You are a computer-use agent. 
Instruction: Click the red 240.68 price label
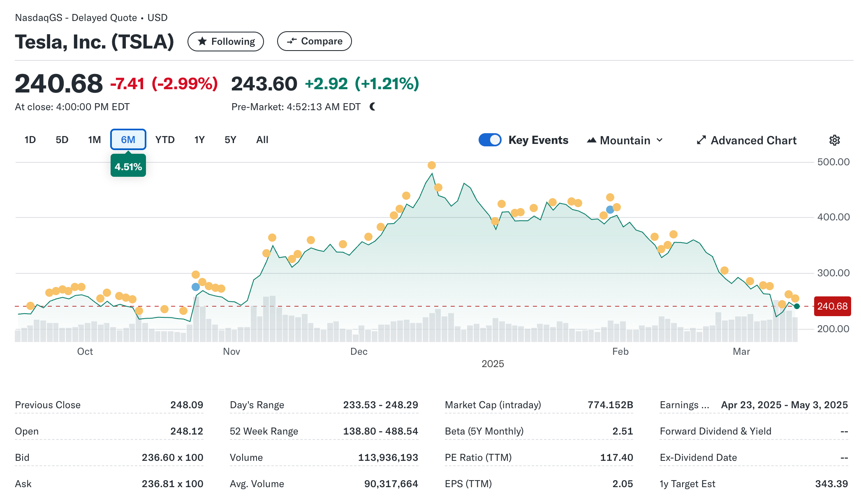click(832, 306)
